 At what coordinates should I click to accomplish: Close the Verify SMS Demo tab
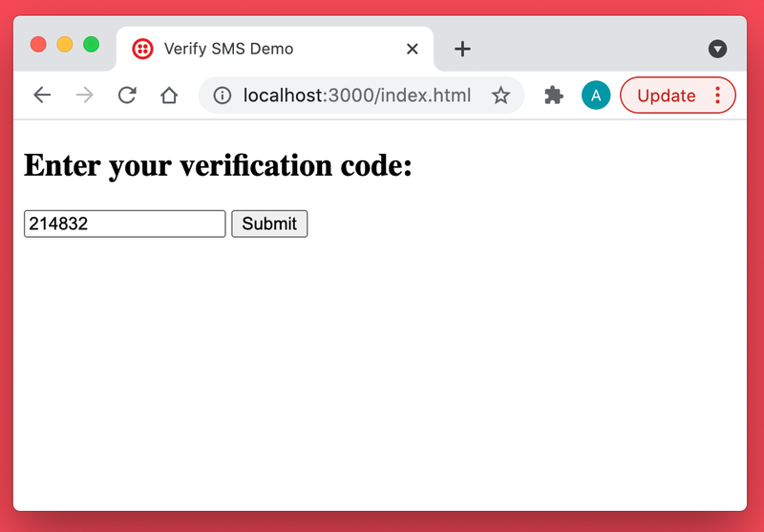coord(413,49)
